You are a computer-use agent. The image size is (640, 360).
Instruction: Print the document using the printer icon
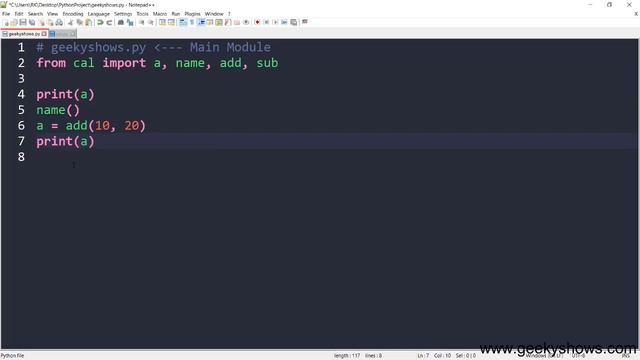[59, 22]
